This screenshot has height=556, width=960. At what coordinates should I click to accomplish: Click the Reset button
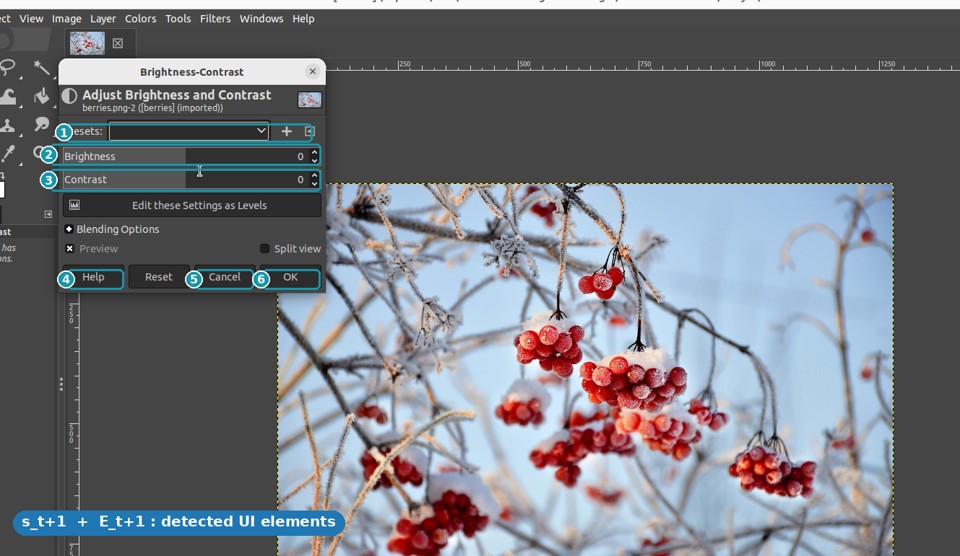coord(159,277)
